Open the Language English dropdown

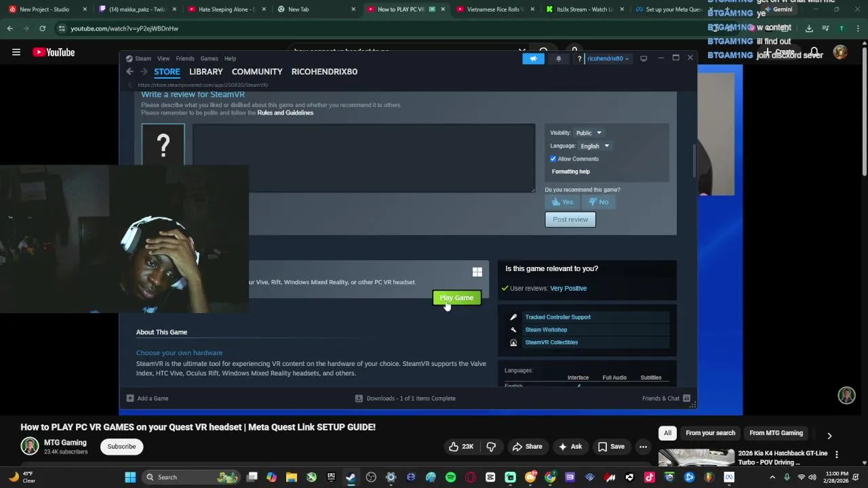[x=595, y=146]
